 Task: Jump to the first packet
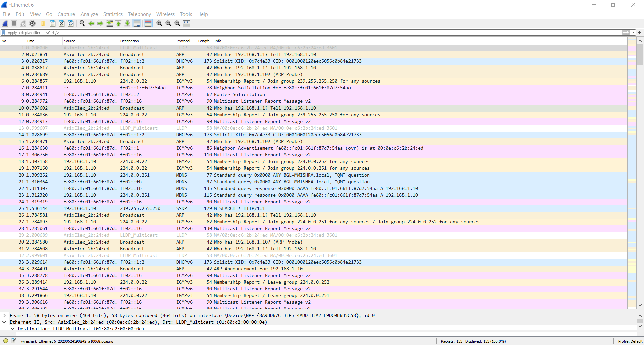118,23
